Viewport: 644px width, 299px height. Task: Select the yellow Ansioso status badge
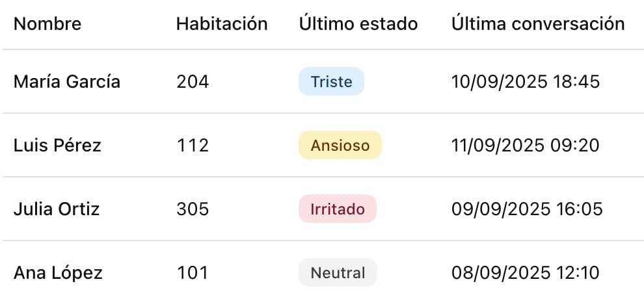click(340, 145)
